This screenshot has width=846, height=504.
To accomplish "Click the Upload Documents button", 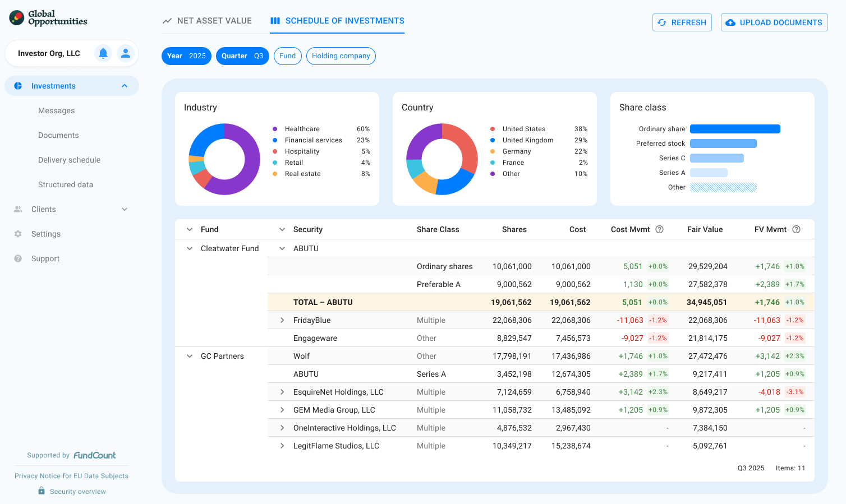I will pos(774,22).
